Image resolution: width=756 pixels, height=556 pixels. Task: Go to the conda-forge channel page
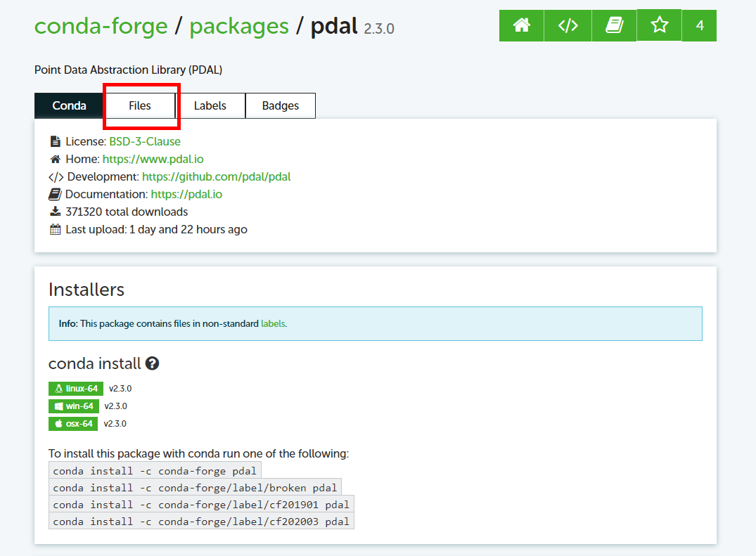[x=101, y=27]
